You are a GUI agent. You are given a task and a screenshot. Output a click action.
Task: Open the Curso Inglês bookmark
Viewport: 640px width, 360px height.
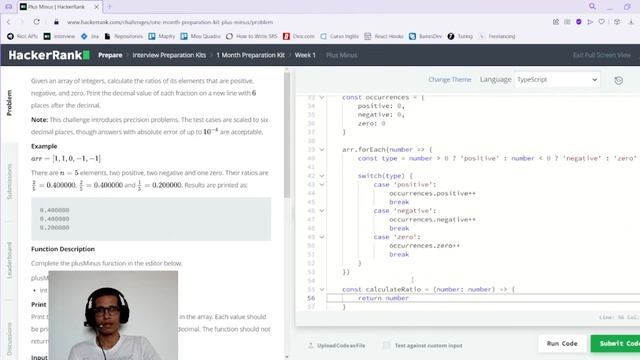click(x=340, y=36)
